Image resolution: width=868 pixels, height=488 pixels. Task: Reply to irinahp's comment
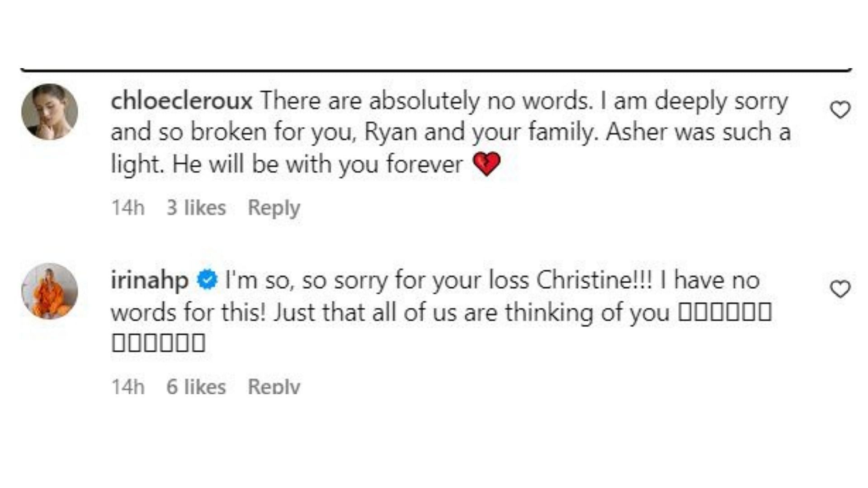(x=274, y=386)
